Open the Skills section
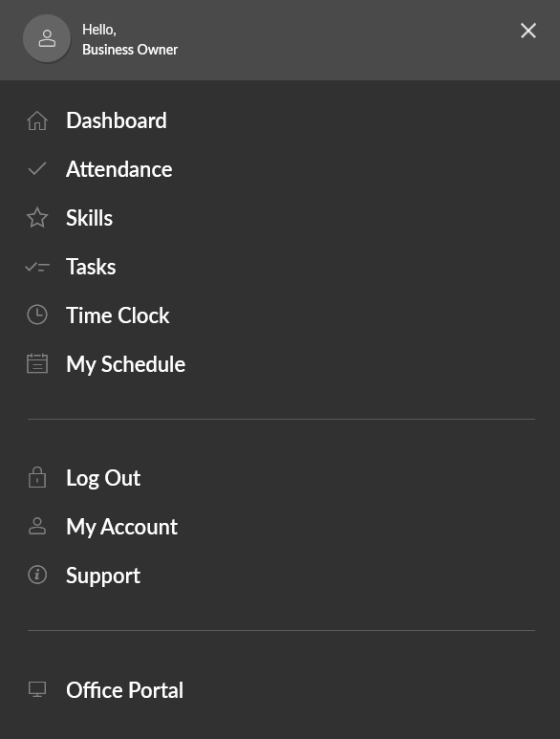 (90, 218)
